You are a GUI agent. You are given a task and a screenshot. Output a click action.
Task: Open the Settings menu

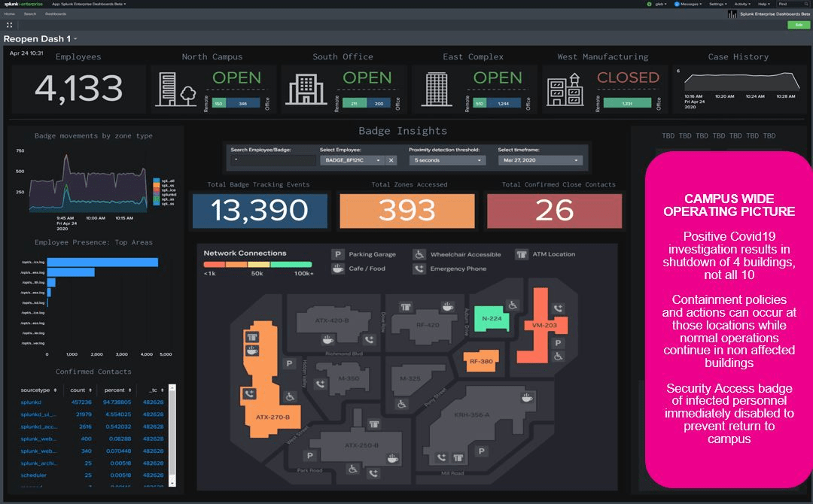[717, 4]
